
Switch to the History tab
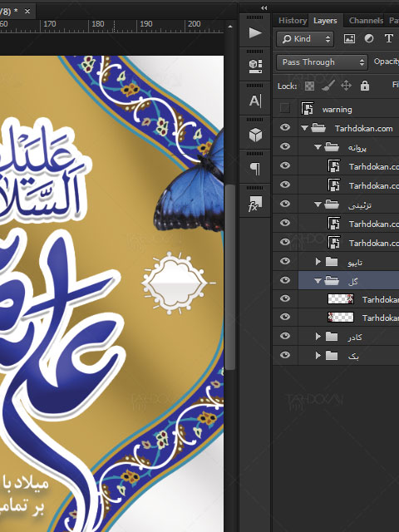pyautogui.click(x=292, y=21)
